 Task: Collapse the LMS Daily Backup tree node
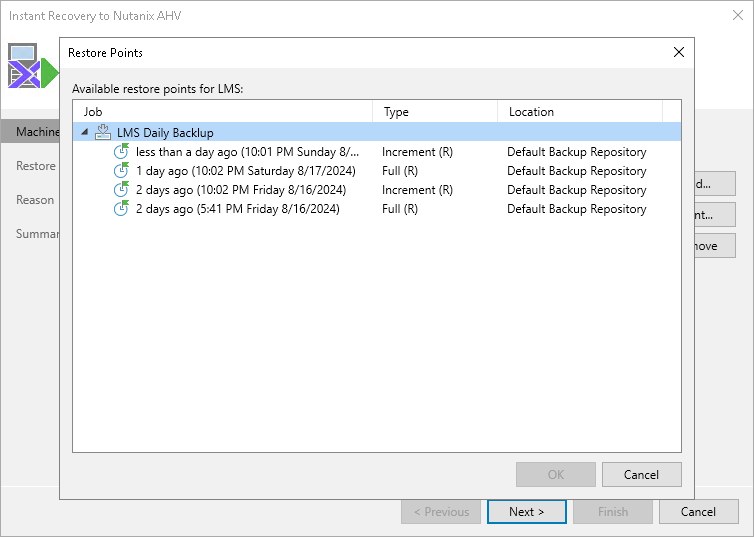click(x=85, y=133)
